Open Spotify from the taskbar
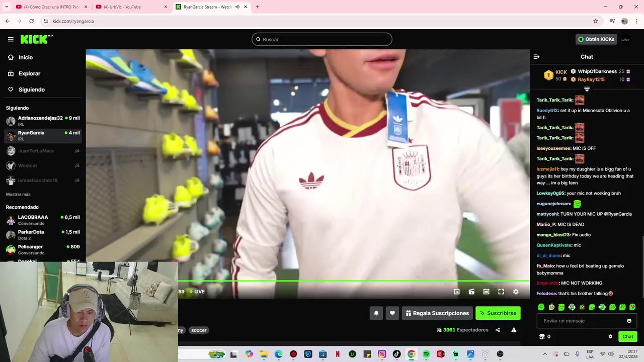644x362 pixels. (426, 354)
